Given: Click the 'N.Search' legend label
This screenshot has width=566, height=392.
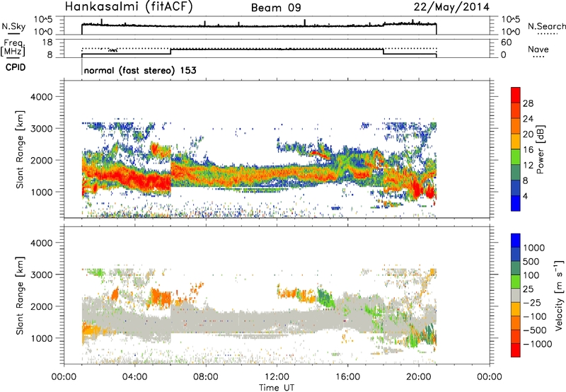Looking at the screenshot, I should click(x=546, y=26).
